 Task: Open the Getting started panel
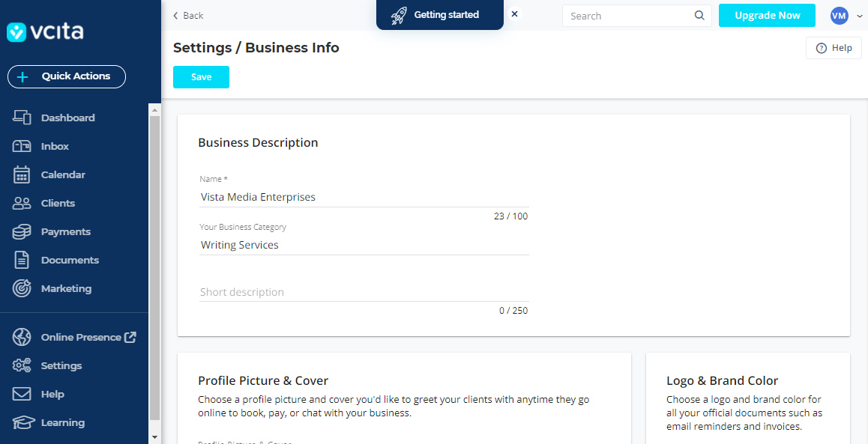(439, 15)
